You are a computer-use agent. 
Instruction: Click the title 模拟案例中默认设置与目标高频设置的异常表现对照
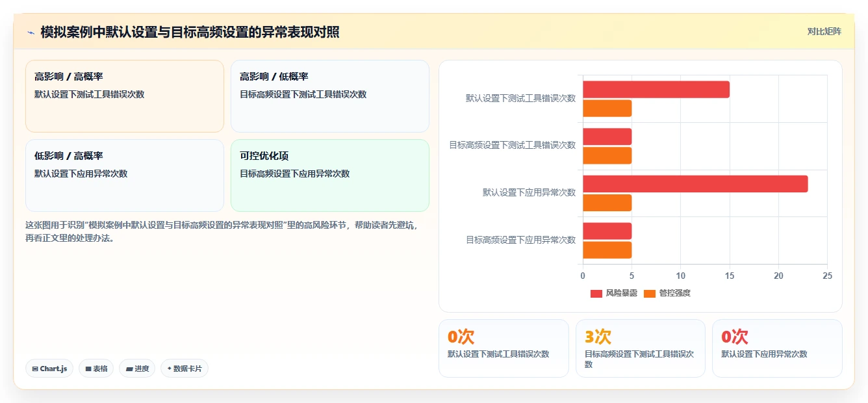(190, 32)
